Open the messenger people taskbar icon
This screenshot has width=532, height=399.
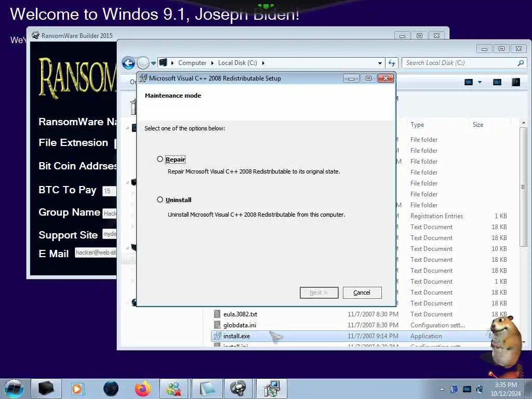(x=174, y=389)
